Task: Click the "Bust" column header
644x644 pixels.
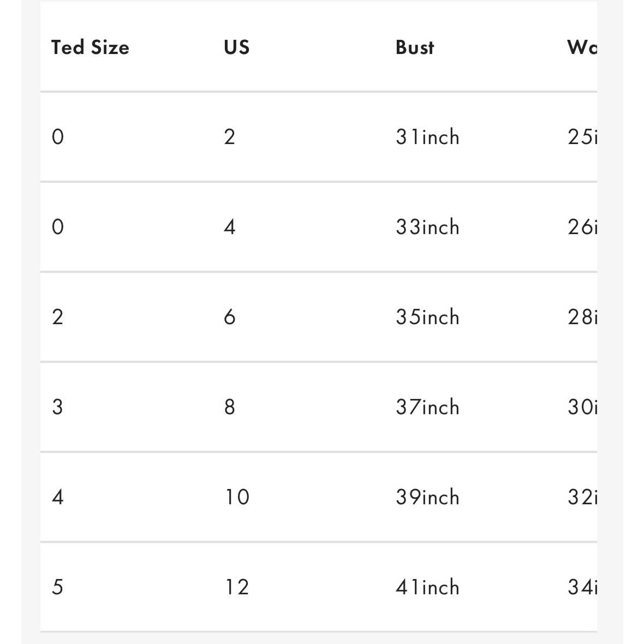Action: tap(415, 47)
